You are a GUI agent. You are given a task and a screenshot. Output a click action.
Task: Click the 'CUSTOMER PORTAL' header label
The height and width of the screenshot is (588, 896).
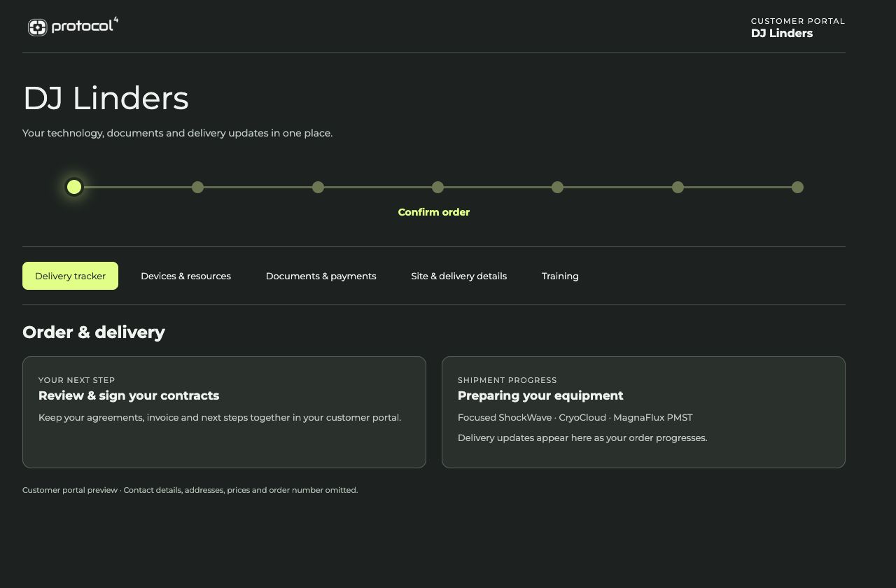(x=798, y=21)
